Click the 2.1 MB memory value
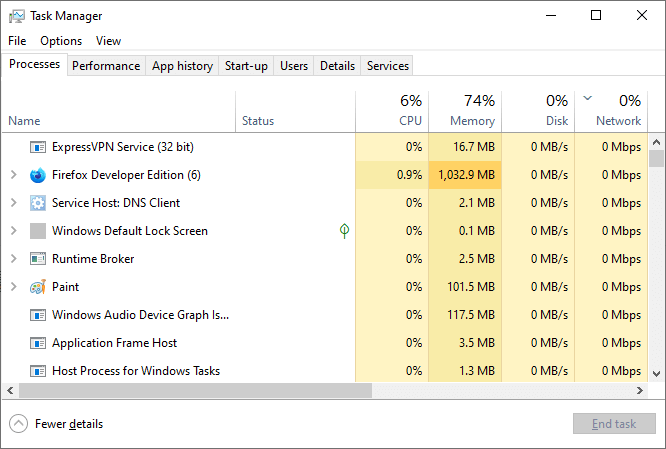The width and height of the screenshot is (666, 449). pos(477,203)
